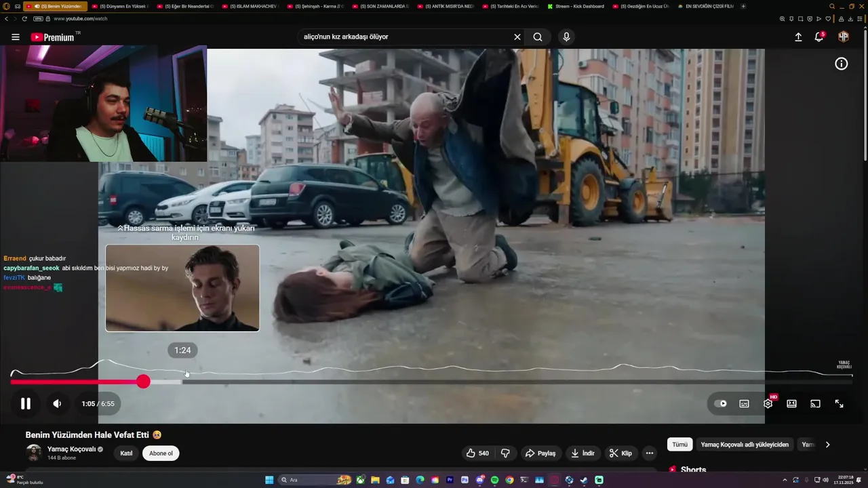Expand chips with right chevron arrow
Screen dimensions: 868x488
[827, 445]
